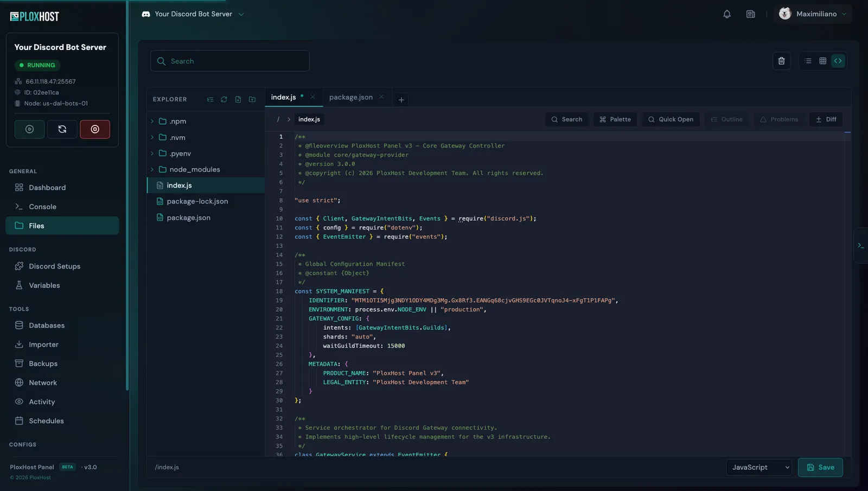868x491 pixels.
Task: Switch to list view layout
Action: coord(808,61)
